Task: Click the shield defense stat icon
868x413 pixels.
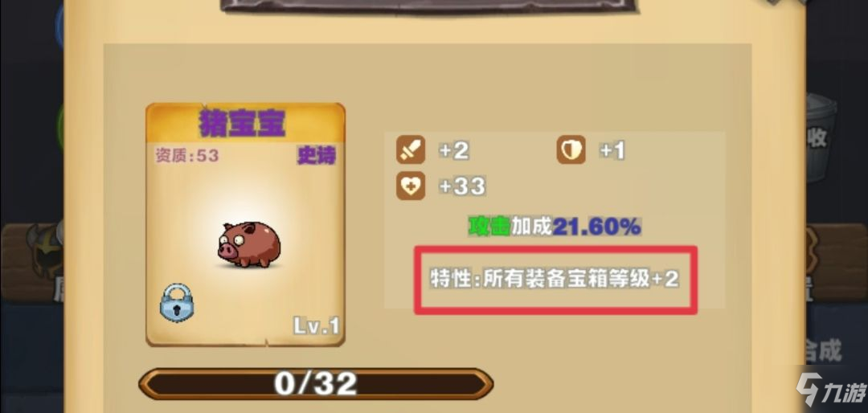Action: (571, 150)
